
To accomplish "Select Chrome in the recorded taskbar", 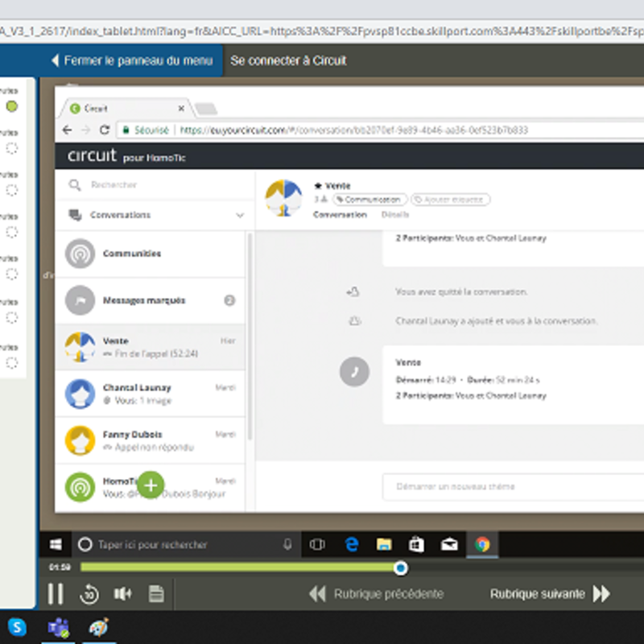I will pyautogui.click(x=482, y=545).
